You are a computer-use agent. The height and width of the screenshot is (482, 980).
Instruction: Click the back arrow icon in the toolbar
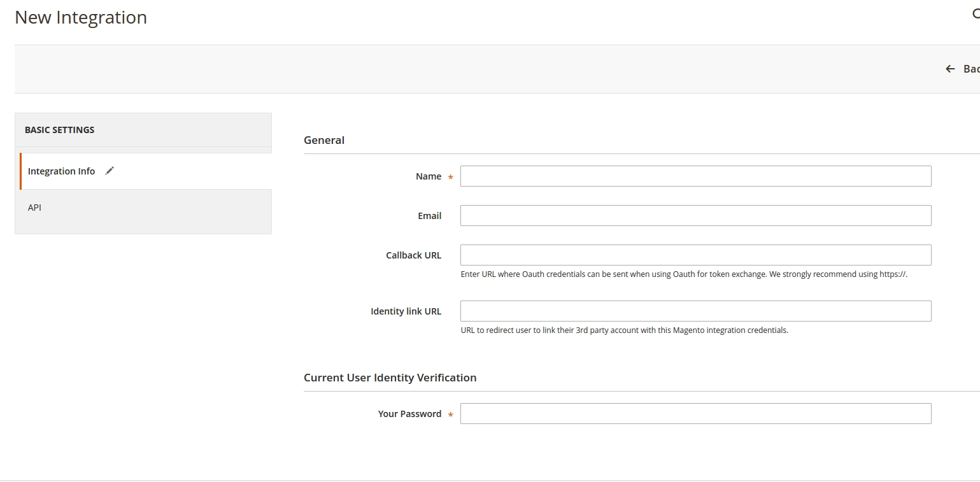949,68
